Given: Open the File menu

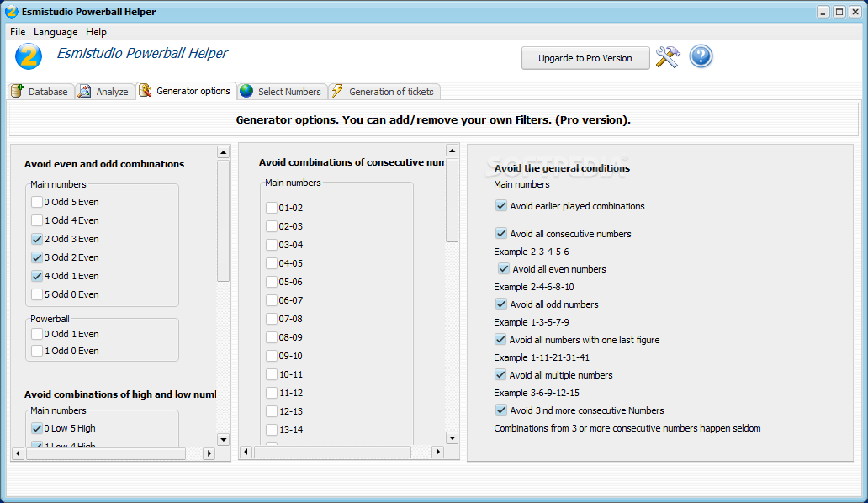Looking at the screenshot, I should [x=18, y=31].
